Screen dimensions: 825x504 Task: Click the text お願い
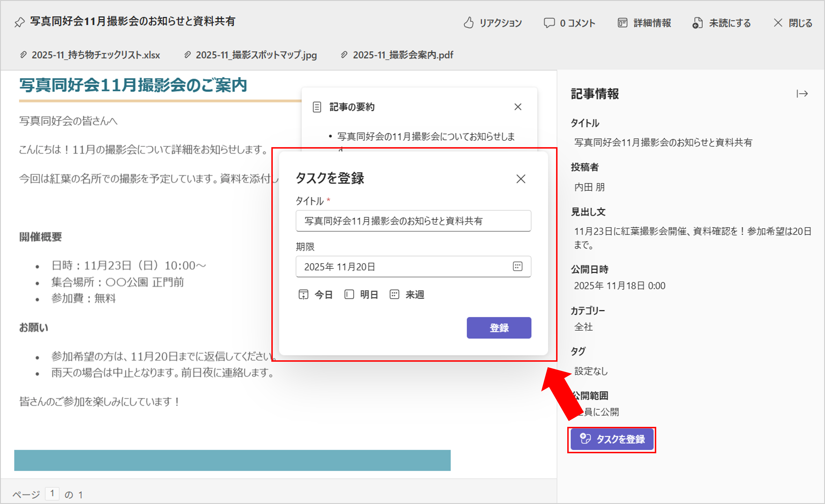click(x=34, y=328)
